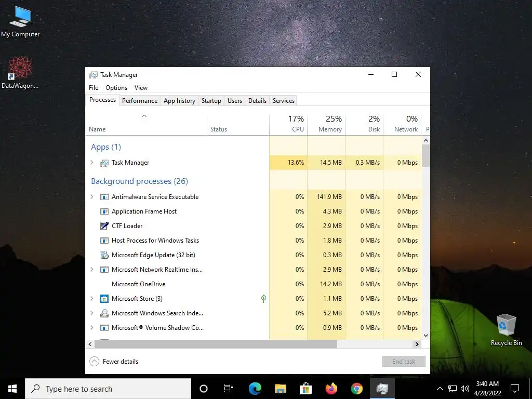Sort by the Network column header
The image size is (532, 399).
403,125
